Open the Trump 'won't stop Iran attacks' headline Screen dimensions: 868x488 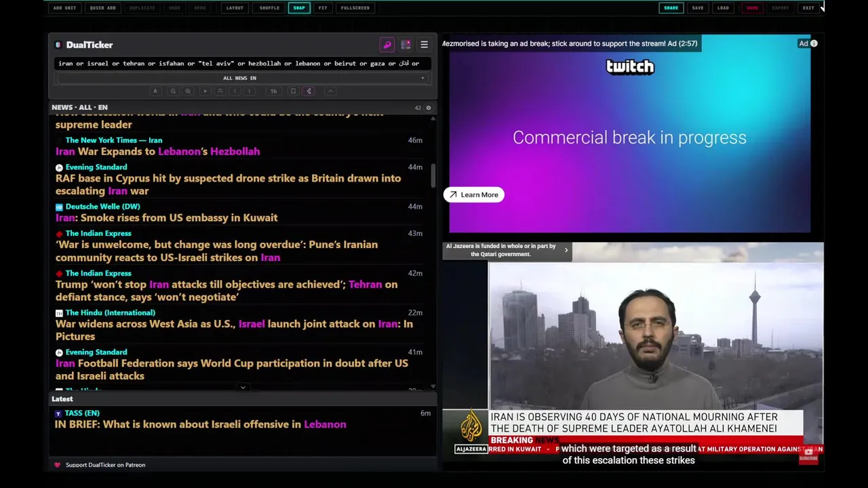(226, 291)
